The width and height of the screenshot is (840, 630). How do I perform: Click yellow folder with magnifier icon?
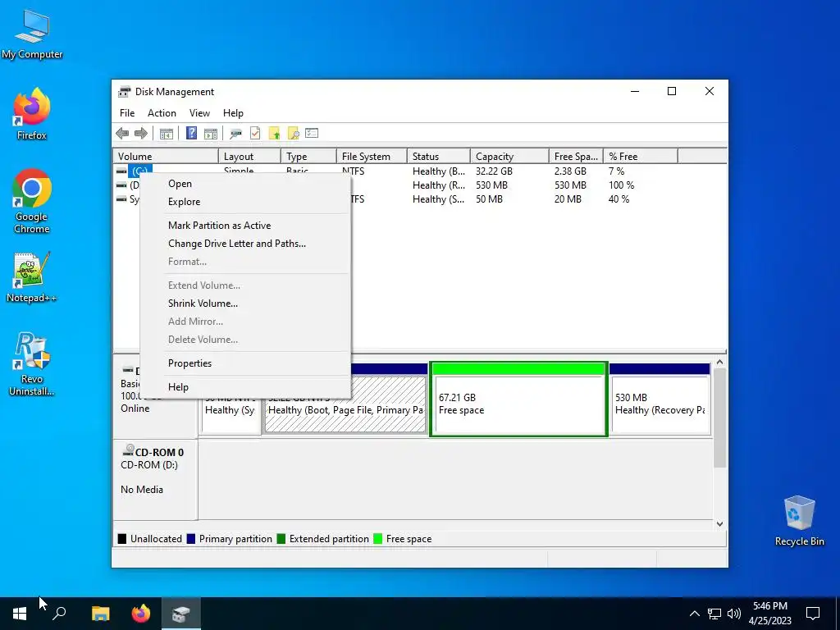click(293, 134)
